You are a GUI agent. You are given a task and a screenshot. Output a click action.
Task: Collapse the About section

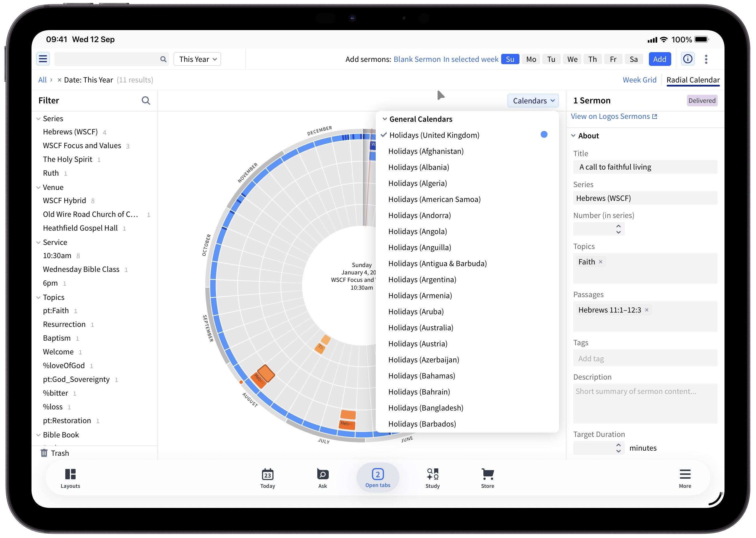[573, 136]
